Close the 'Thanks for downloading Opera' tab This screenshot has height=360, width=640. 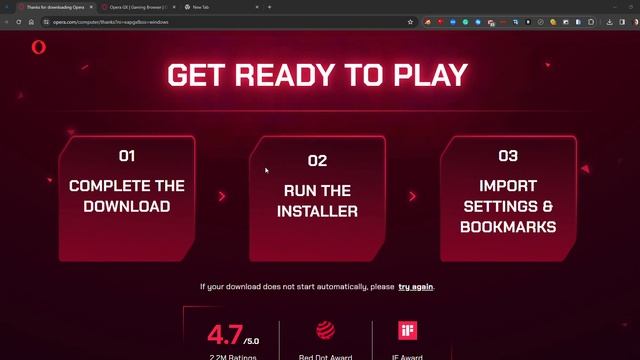pyautogui.click(x=91, y=7)
